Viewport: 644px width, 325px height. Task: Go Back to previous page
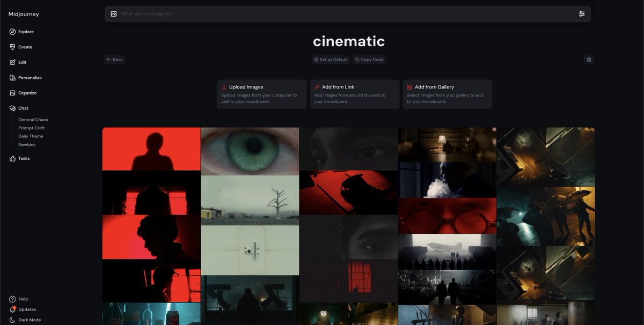coord(114,60)
